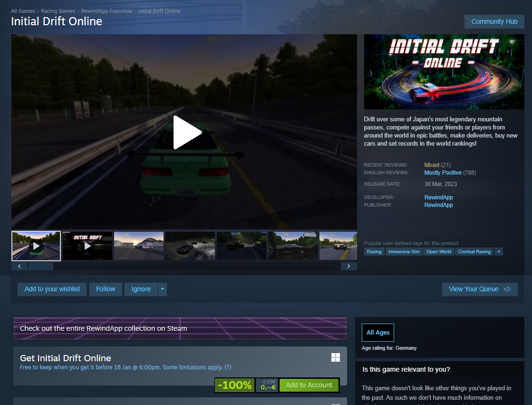The height and width of the screenshot is (405, 532).
Task: Open the Racing Games breadcrumb
Action: tap(58, 11)
